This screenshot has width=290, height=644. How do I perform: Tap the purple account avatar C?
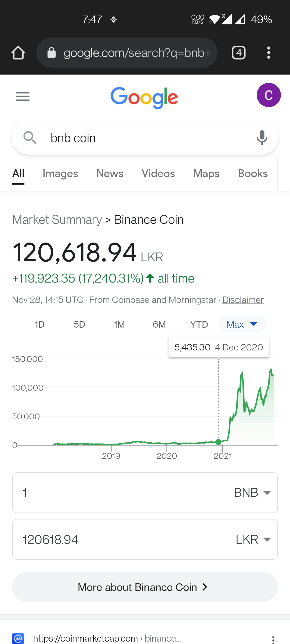269,95
